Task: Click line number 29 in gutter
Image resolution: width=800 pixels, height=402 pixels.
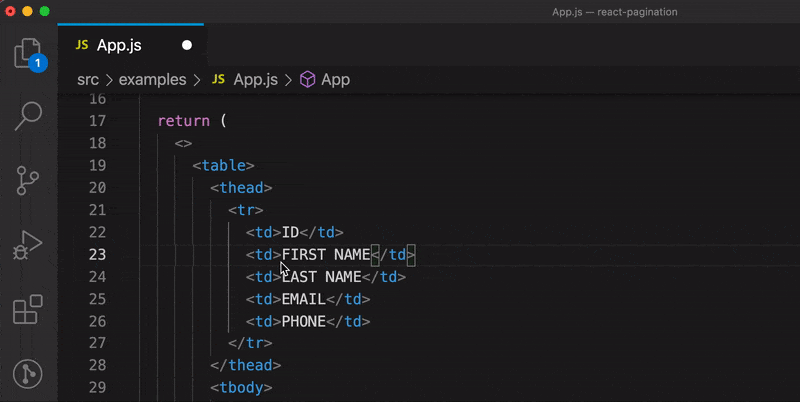Action: point(97,388)
